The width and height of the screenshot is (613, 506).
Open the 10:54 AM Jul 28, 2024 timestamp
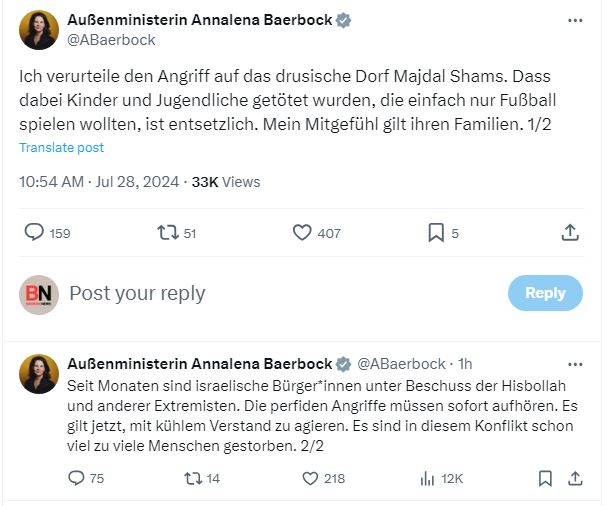99,182
